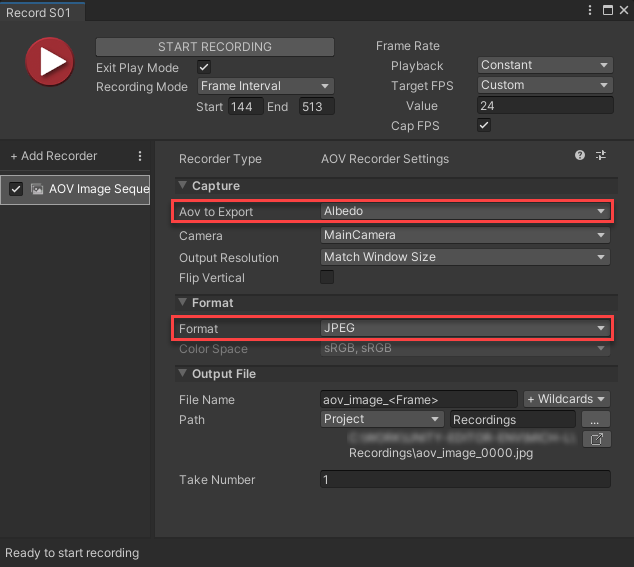The width and height of the screenshot is (634, 567).
Task: Toggle the Exit Play Mode checkbox
Action: (x=204, y=67)
